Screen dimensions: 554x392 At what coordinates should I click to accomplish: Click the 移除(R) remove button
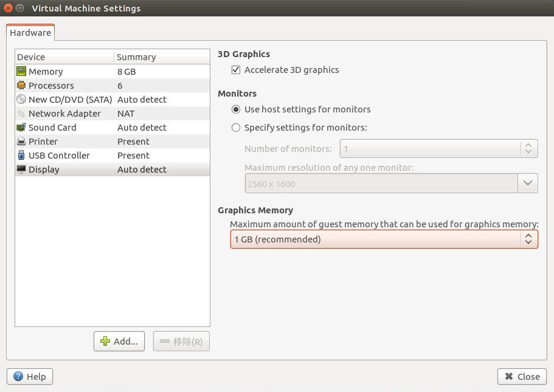[x=181, y=341]
